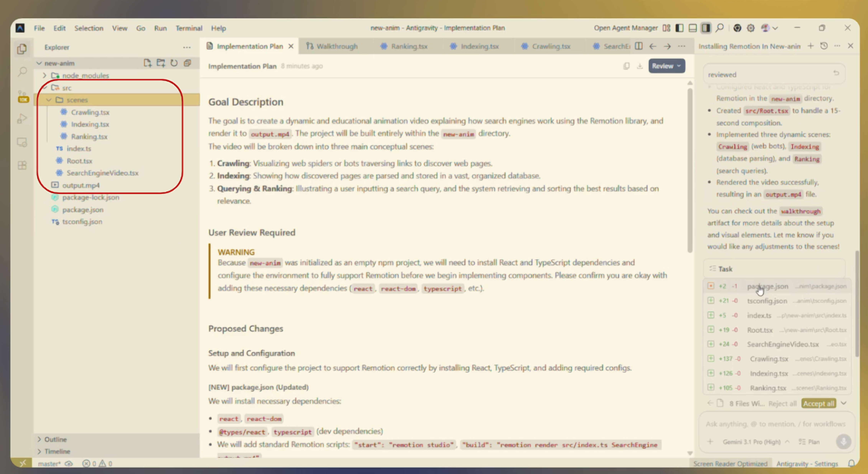Open the Gemini 3.1 Pro model selector
Screen dimensions: 868x474
pyautogui.click(x=756, y=442)
